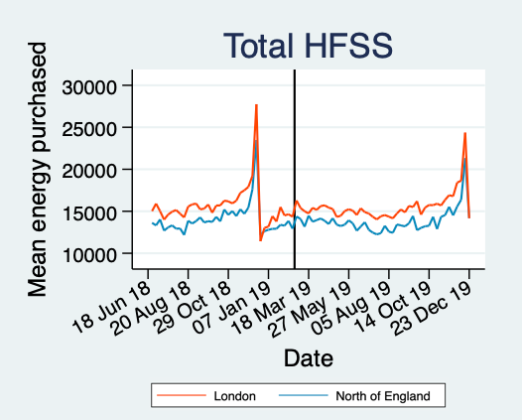The height and width of the screenshot is (420, 522).
Task: Click the black vertical reference line
Action: pyautogui.click(x=295, y=169)
